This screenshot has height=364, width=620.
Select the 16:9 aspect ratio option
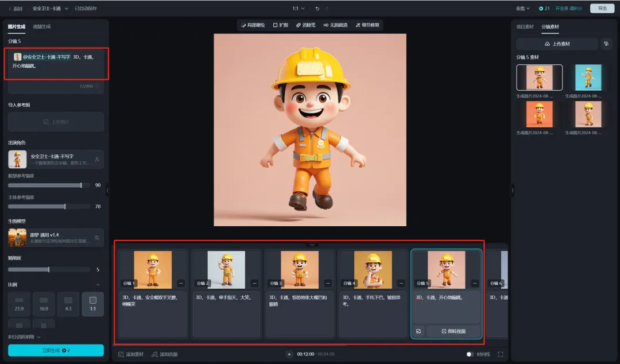pos(44,303)
